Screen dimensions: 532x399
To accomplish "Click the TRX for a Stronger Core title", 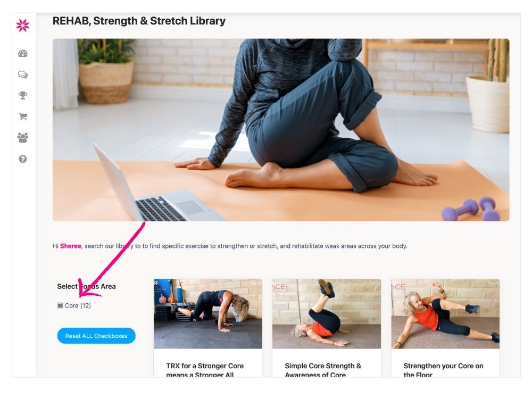I will tap(205, 370).
